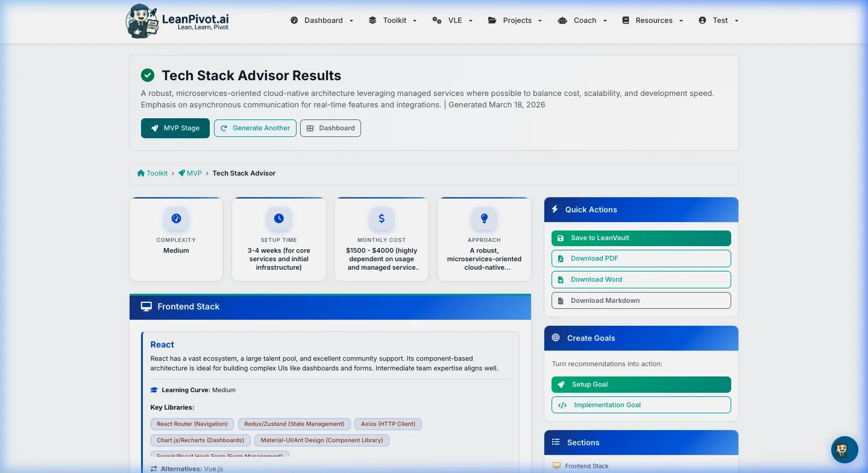Screen dimensions: 868x473
Task: Select the React Router library tag
Action: point(192,424)
